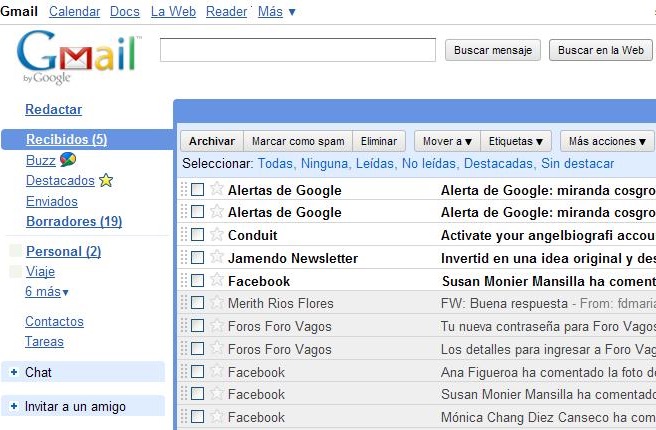The image size is (656, 430).
Task: Select Sin destacar messages link
Action: point(578,164)
